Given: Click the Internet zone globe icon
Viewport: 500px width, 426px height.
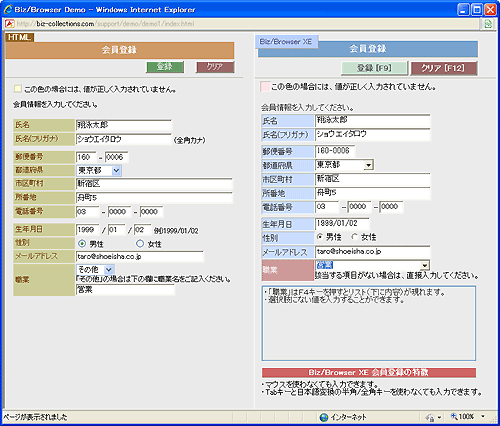Looking at the screenshot, I should [324, 417].
